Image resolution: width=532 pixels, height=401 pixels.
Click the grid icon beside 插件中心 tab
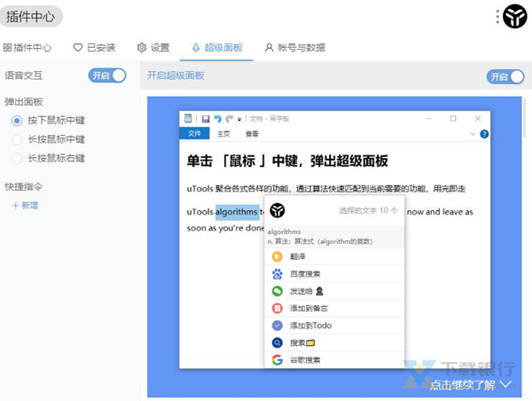click(7, 48)
